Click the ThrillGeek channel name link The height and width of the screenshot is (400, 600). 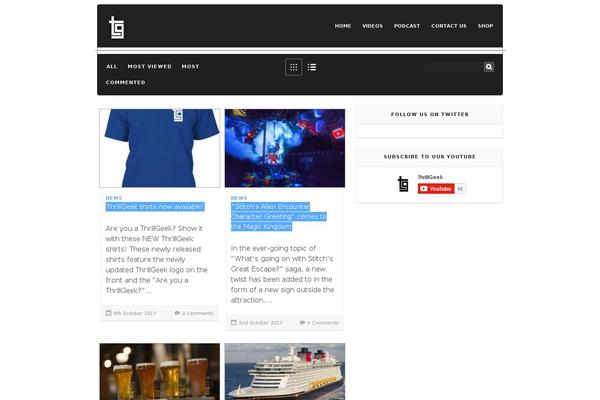click(430, 177)
